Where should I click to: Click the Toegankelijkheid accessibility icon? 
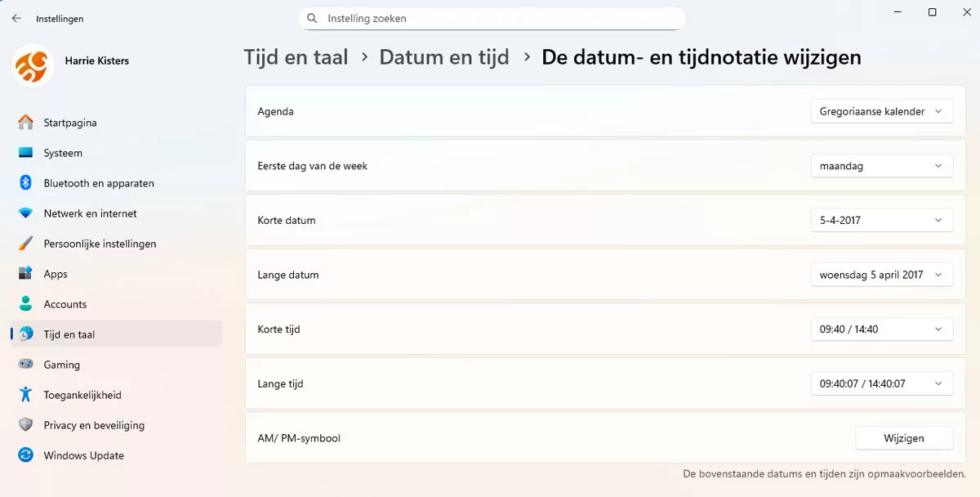(26, 395)
